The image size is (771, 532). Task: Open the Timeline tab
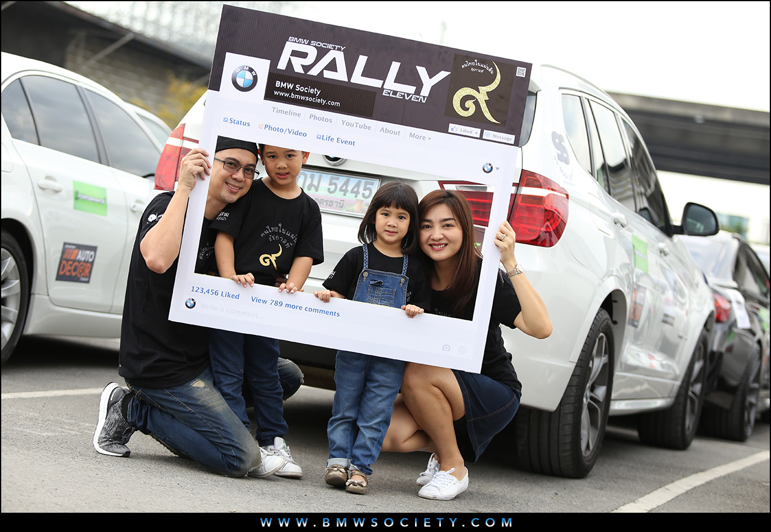point(286,112)
